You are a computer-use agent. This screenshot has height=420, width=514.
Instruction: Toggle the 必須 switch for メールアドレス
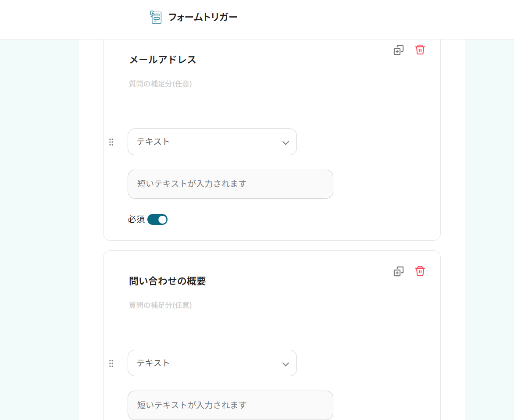click(x=157, y=219)
